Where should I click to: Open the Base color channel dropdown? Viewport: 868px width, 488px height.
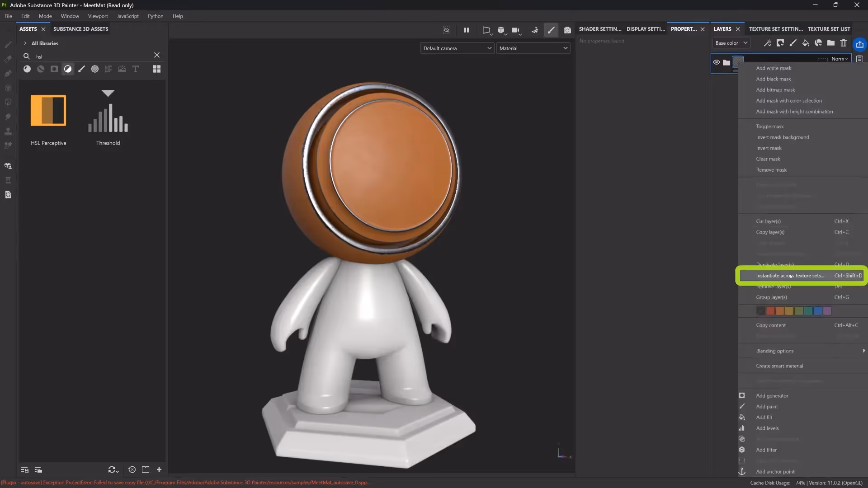pos(731,43)
